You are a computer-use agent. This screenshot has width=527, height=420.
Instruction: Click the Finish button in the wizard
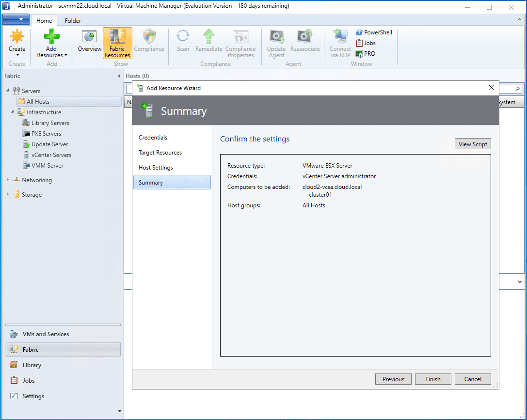tap(433, 379)
